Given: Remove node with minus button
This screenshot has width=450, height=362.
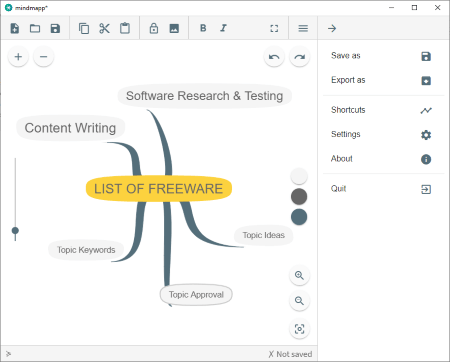Looking at the screenshot, I should point(44,57).
